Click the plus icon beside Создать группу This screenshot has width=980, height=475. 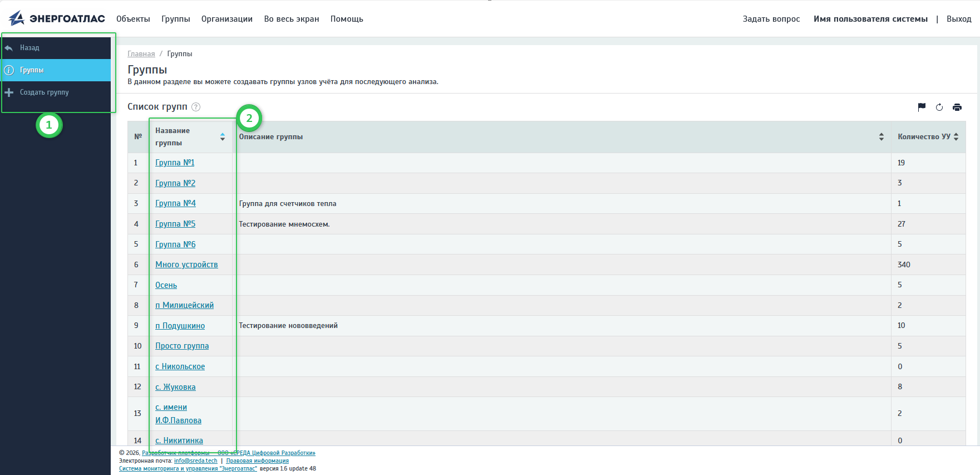point(9,92)
